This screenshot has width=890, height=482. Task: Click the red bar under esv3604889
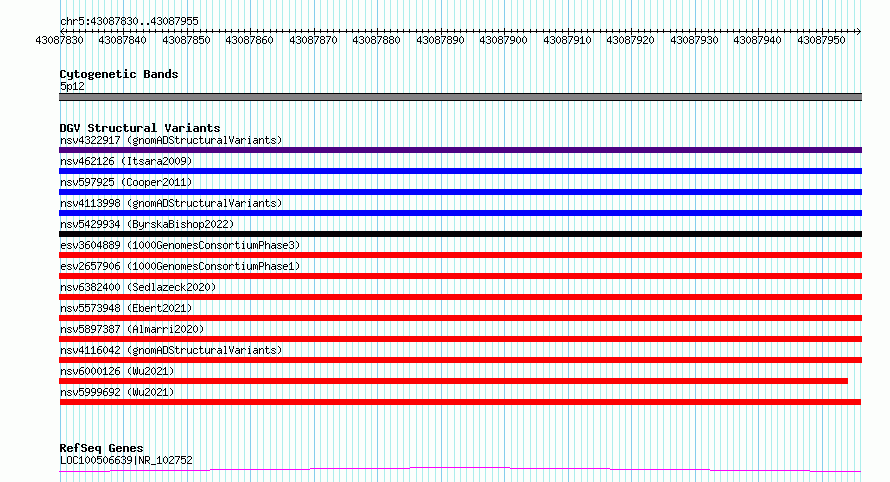coord(460,255)
